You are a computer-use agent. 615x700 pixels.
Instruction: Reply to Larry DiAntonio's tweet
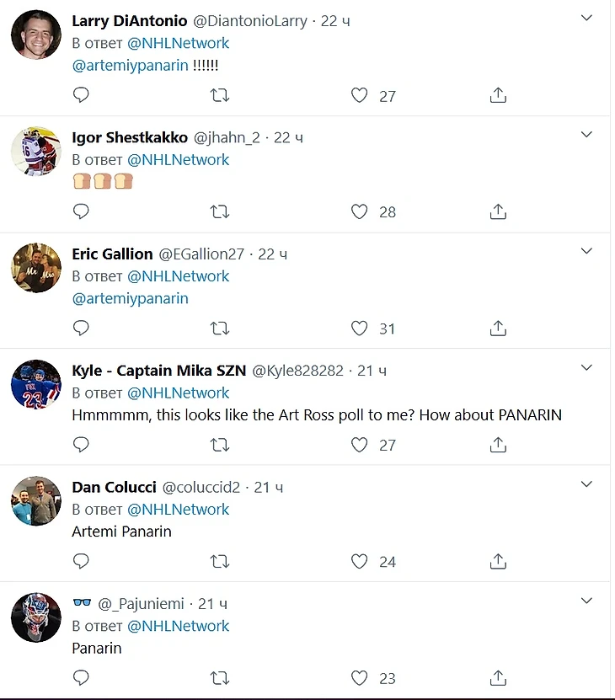pyautogui.click(x=81, y=95)
